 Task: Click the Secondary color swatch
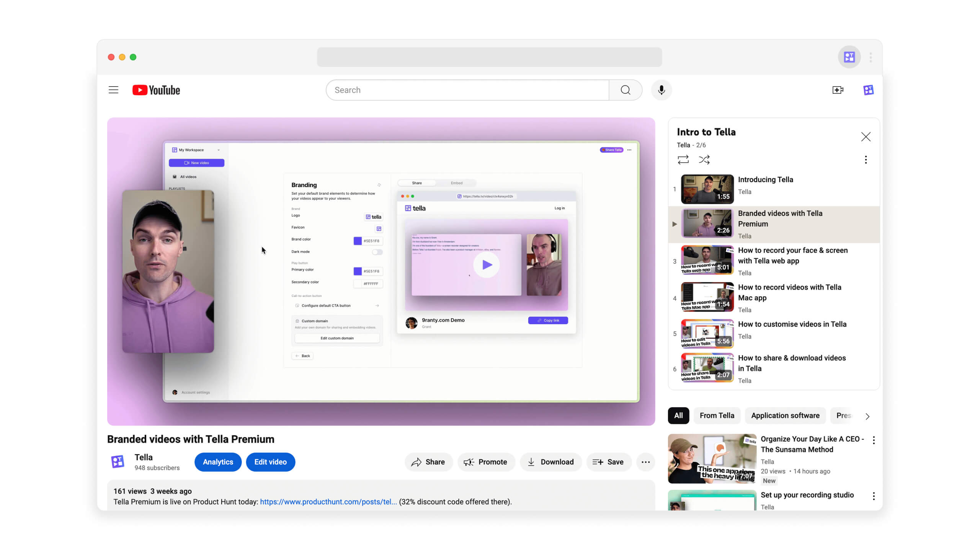coord(357,283)
